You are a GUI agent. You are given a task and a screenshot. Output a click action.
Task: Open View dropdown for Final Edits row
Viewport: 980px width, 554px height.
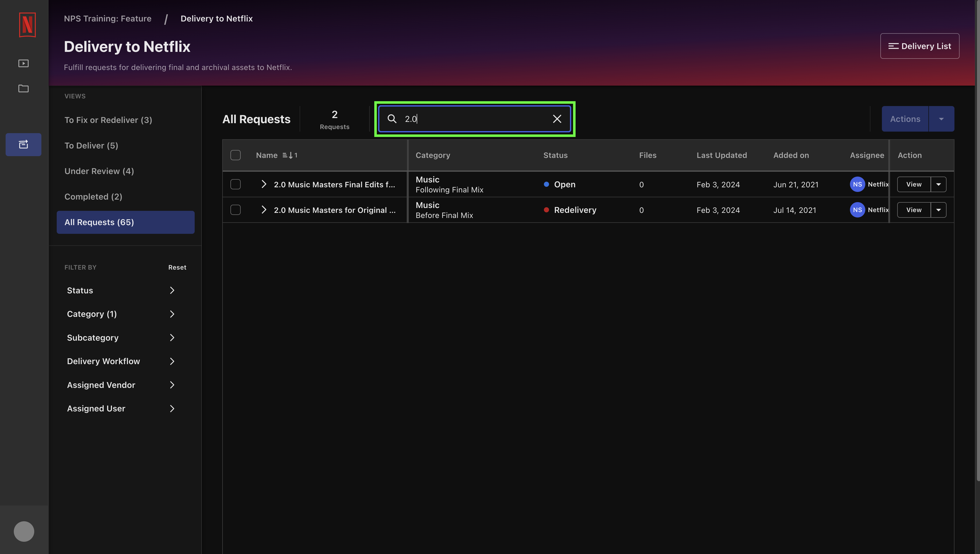[x=939, y=184]
